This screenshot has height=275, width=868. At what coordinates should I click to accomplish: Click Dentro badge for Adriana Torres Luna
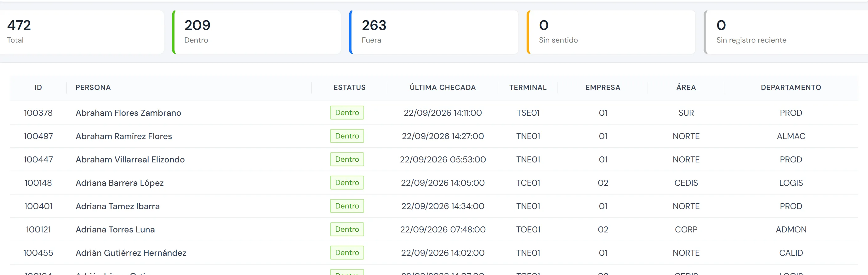347,229
